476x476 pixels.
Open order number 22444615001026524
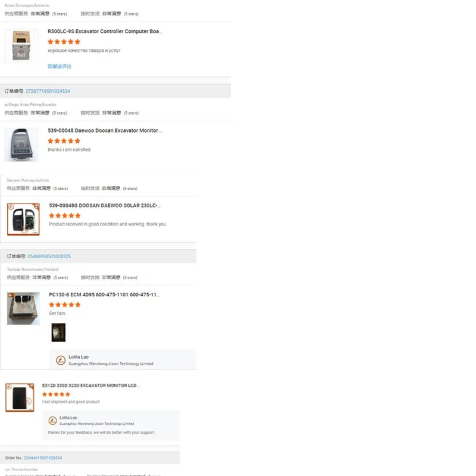[x=43, y=458]
